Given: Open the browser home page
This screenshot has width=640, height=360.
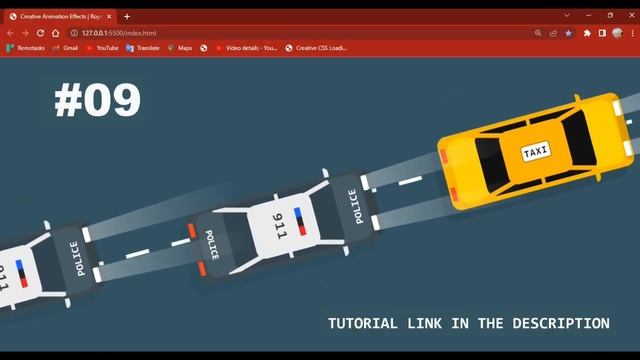Looking at the screenshot, I should click(x=56, y=33).
